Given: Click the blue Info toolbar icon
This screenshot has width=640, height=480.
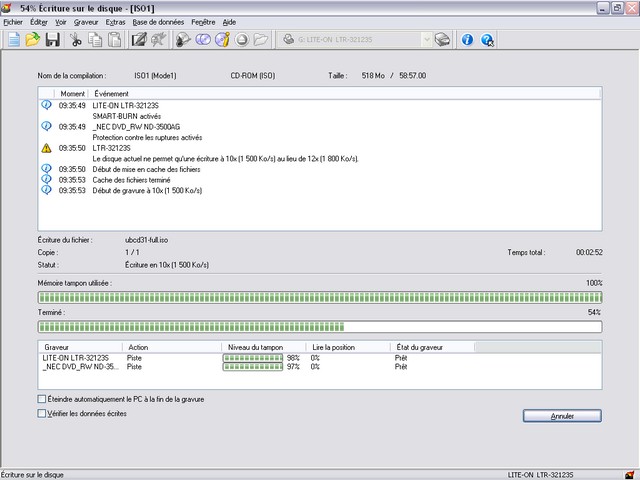Looking at the screenshot, I should click(467, 40).
